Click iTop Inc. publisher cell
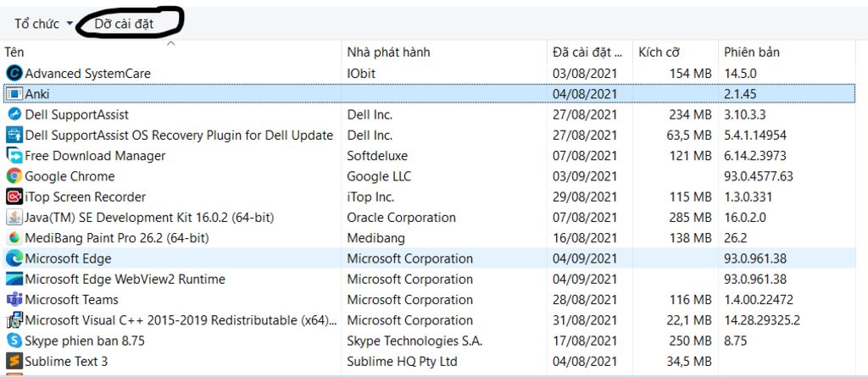Viewport: 868px width, 377px height. (370, 197)
